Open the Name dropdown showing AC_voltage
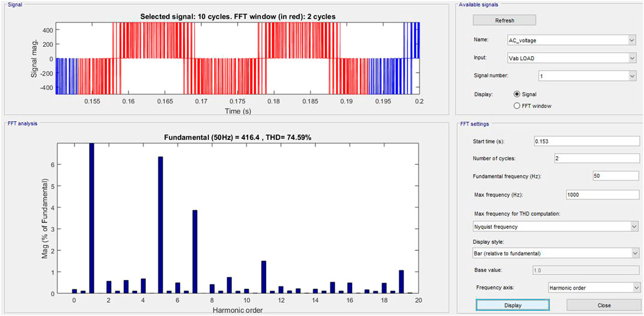 (x=572, y=40)
